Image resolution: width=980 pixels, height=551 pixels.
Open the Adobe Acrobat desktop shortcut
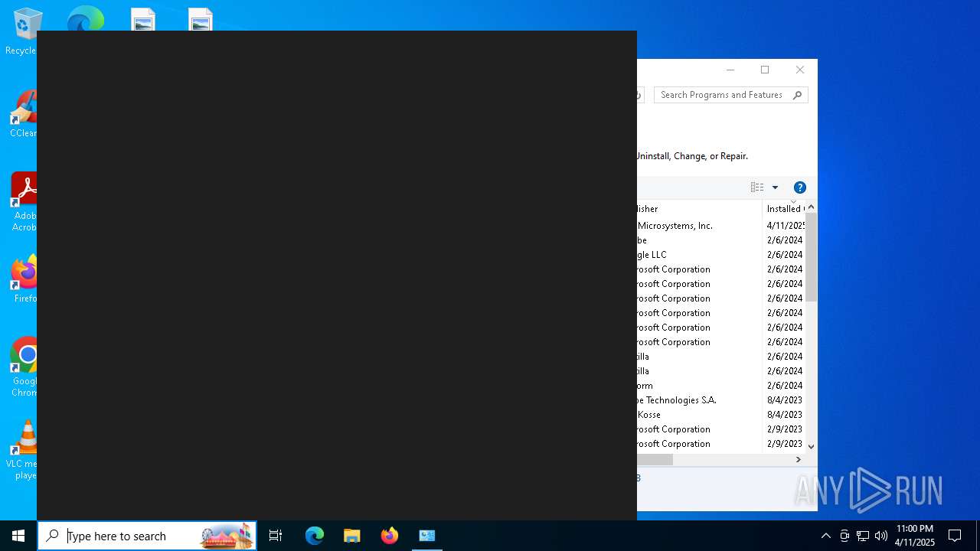tap(24, 202)
